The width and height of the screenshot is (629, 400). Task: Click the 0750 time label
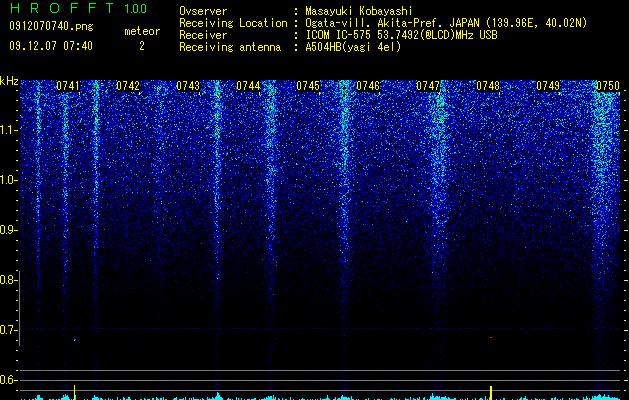coord(608,86)
